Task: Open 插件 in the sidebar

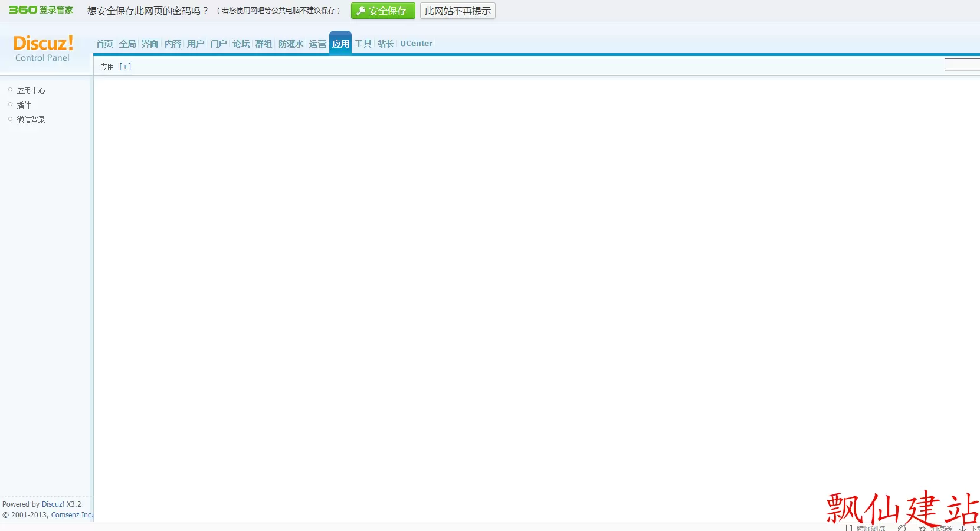Action: coord(24,105)
